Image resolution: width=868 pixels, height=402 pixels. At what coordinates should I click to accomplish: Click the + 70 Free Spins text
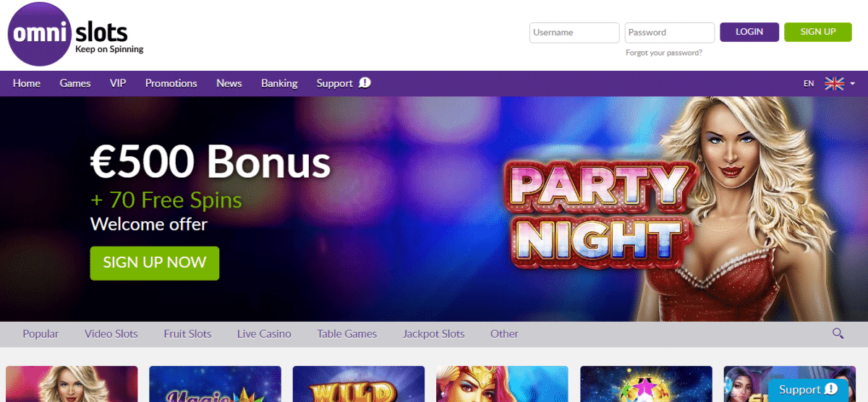pyautogui.click(x=166, y=200)
